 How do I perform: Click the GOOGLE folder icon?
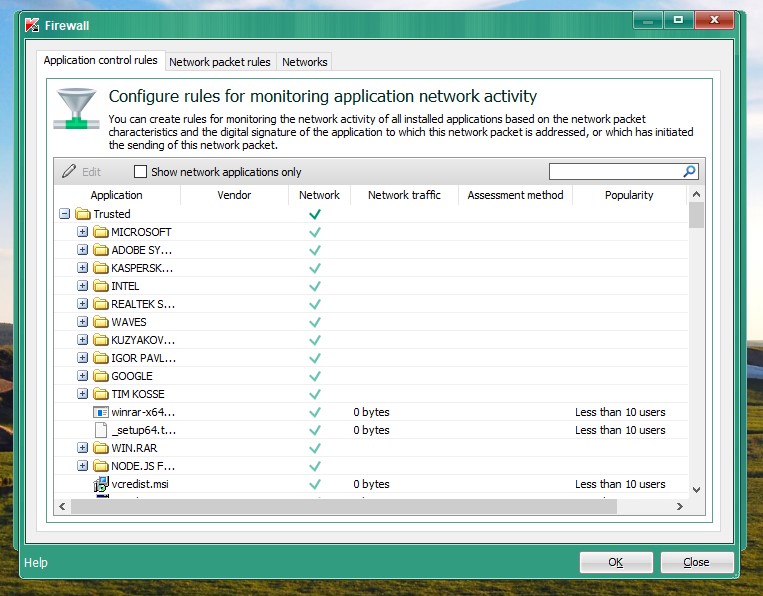pyautogui.click(x=101, y=376)
